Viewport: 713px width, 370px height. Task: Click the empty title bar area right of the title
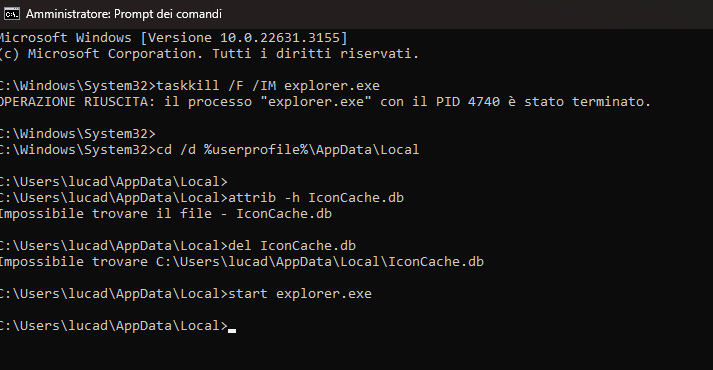(467, 14)
